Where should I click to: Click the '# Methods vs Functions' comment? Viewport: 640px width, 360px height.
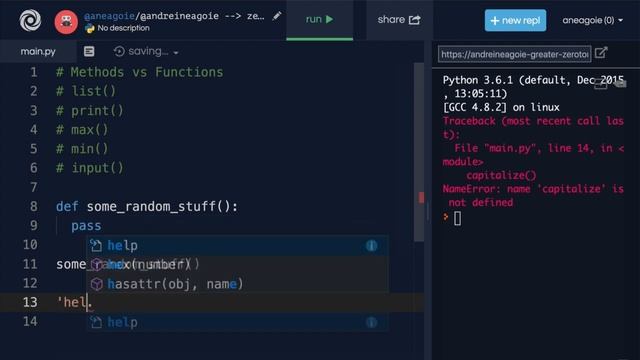tap(140, 72)
